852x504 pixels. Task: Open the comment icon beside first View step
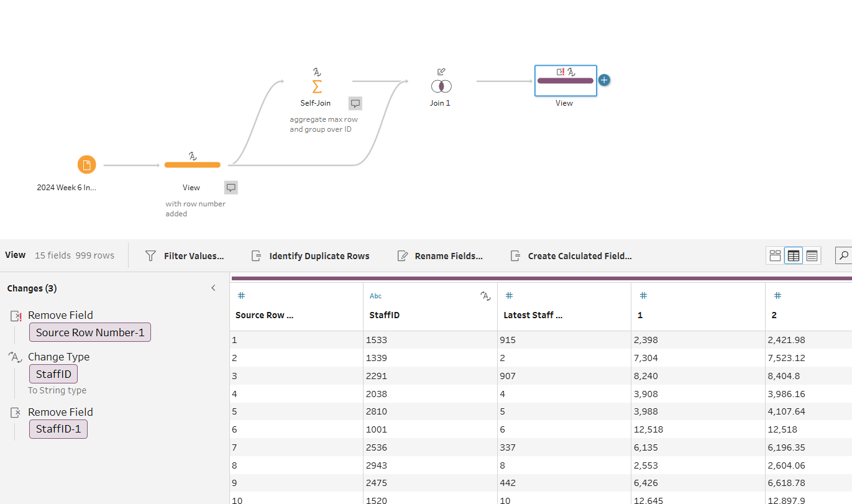(x=231, y=188)
